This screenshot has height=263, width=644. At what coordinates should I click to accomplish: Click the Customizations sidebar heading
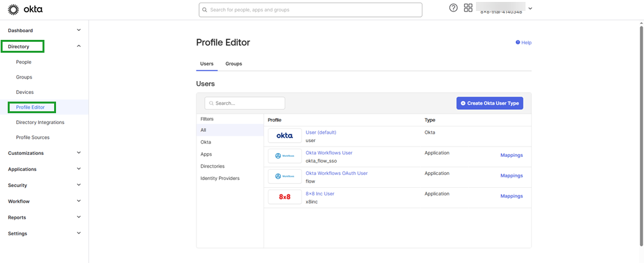pos(26,153)
